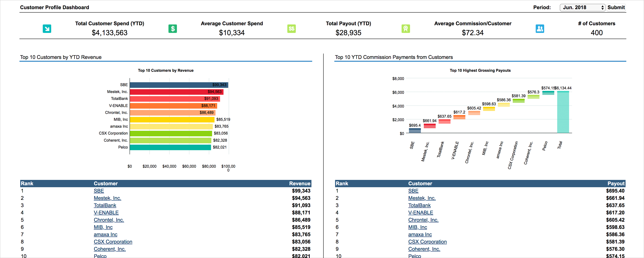Click the Coherent, Inc. light green revenue bar
The width and height of the screenshot is (644, 258).
pyautogui.click(x=170, y=140)
